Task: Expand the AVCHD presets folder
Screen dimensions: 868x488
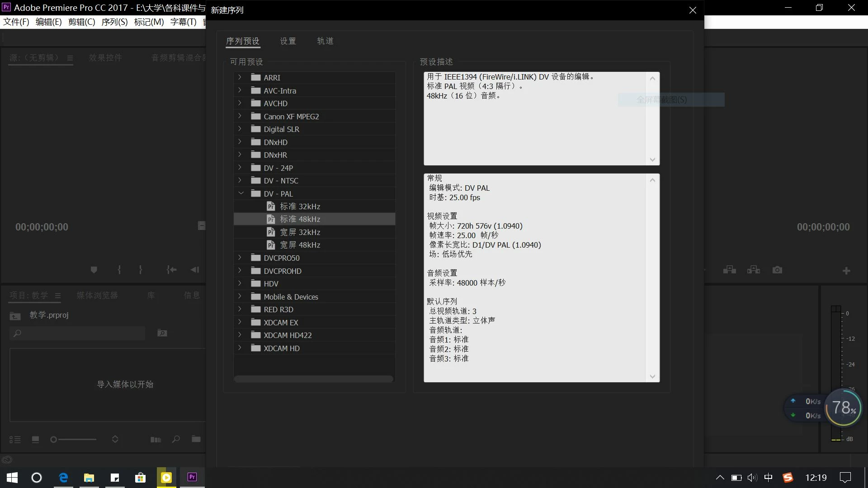Action: click(240, 103)
